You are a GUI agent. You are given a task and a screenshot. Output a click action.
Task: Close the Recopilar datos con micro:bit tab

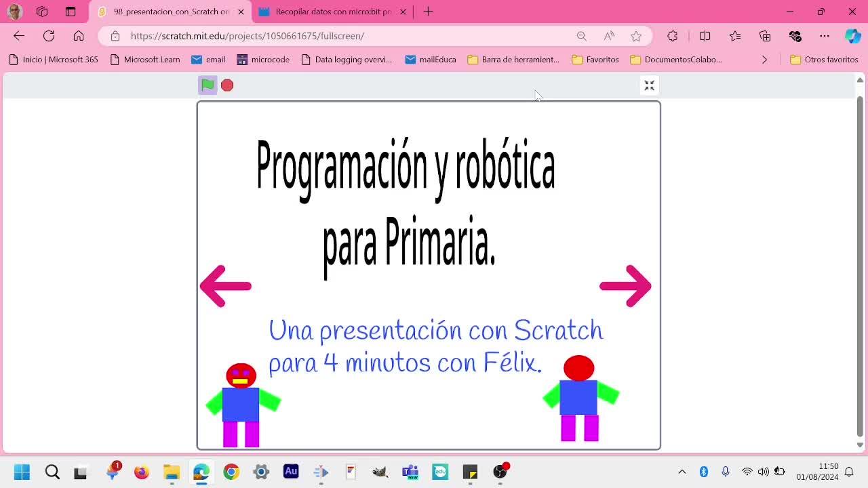coord(403,12)
